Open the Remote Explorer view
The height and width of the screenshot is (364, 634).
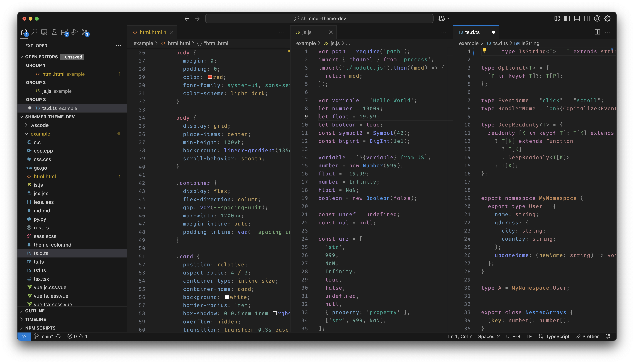(44, 32)
